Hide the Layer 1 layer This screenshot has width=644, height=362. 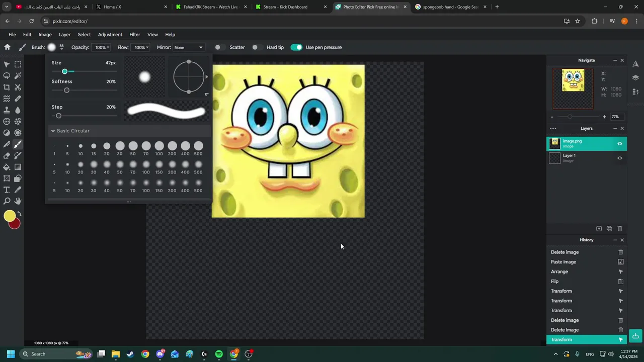coord(619,158)
